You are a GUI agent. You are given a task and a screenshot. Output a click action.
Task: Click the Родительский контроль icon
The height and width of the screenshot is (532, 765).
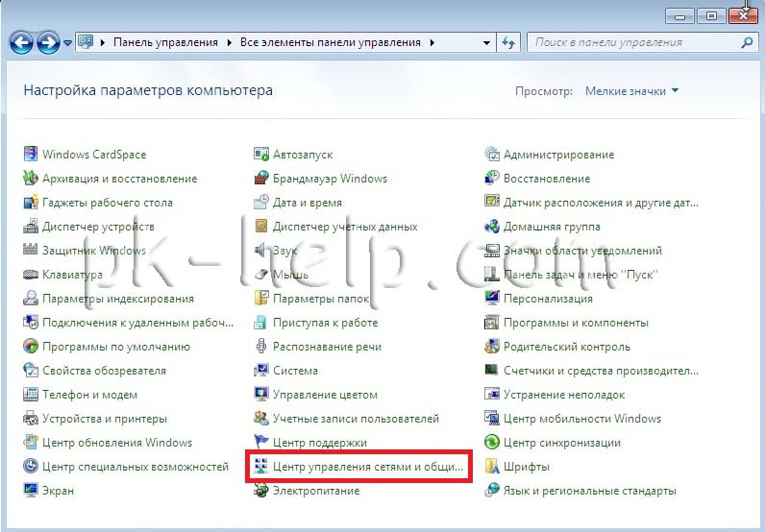pyautogui.click(x=492, y=347)
